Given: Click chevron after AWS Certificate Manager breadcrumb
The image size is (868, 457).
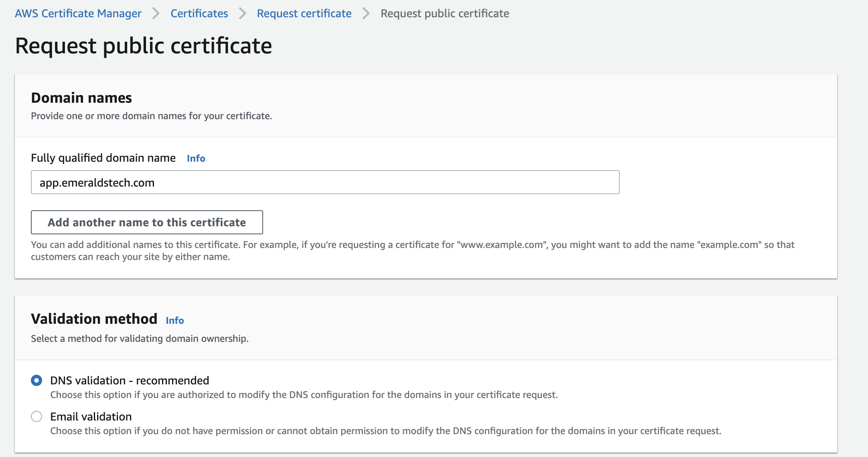Looking at the screenshot, I should (156, 14).
